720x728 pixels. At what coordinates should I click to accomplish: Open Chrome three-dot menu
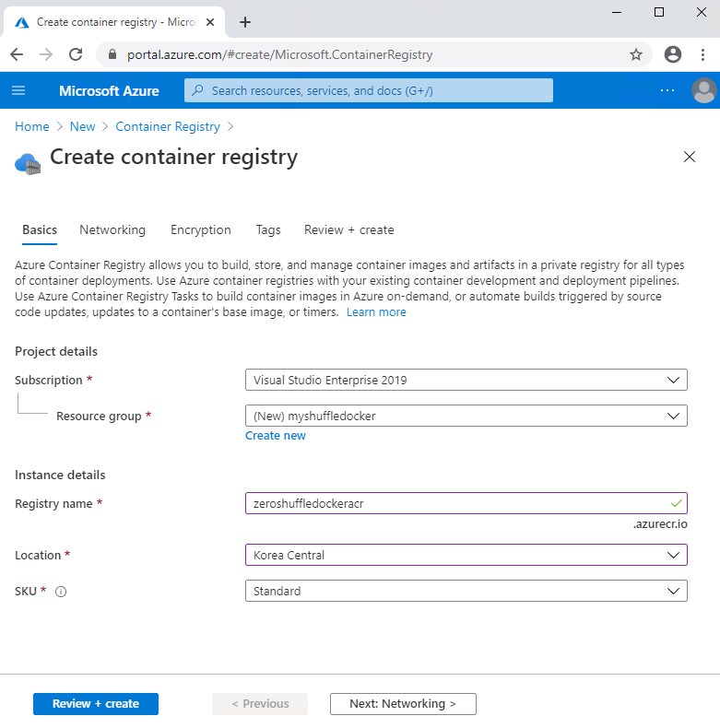702,54
